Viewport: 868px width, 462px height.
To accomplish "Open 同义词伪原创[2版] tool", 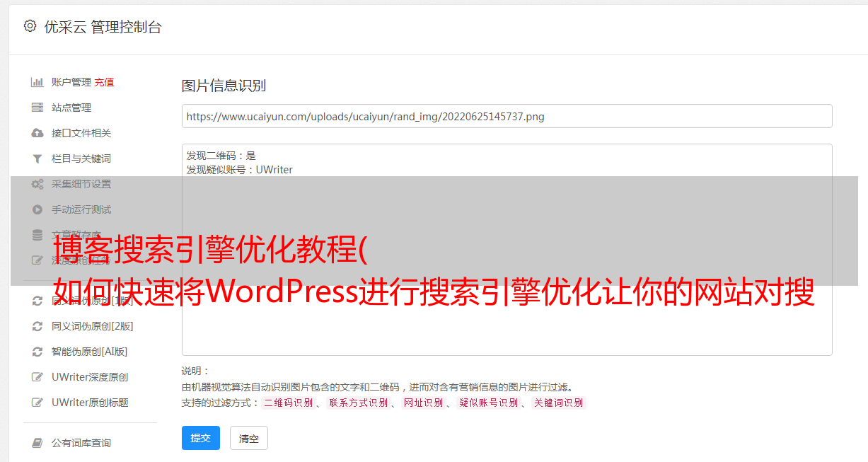I will point(93,326).
